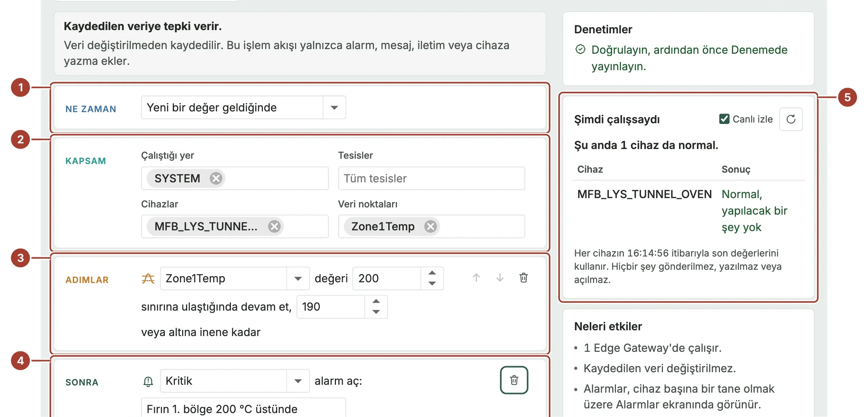Image resolution: width=868 pixels, height=417 pixels.
Task: Move the Zone1Temp step up
Action: [x=476, y=278]
